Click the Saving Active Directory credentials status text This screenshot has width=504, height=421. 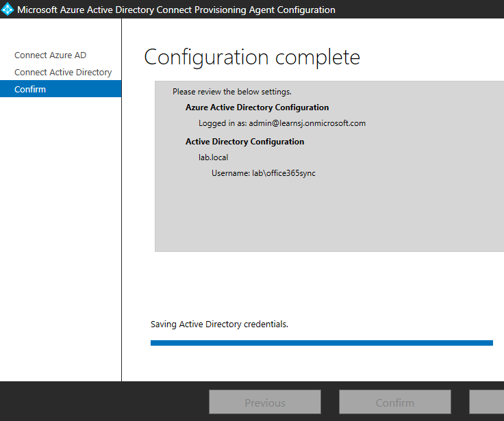pyautogui.click(x=219, y=324)
